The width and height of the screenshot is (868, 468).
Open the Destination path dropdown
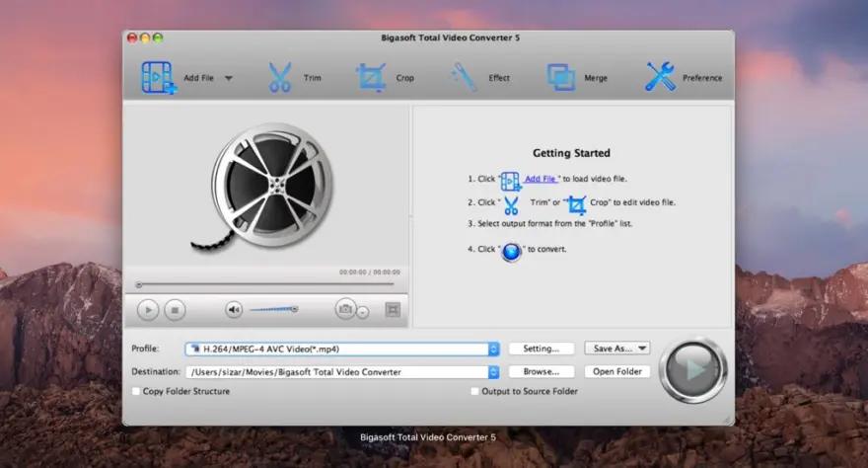click(x=493, y=372)
